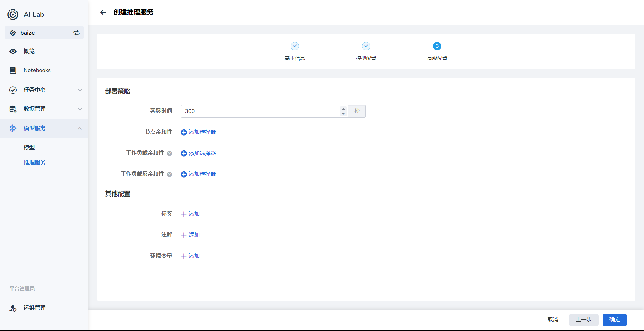The image size is (644, 331).
Task: Click the 基本信息 step label
Action: pos(295,58)
